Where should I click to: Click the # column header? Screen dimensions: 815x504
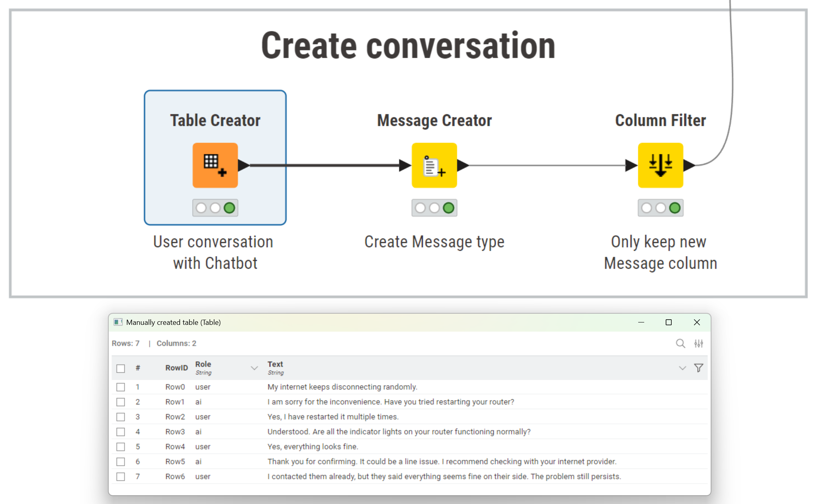pos(138,368)
